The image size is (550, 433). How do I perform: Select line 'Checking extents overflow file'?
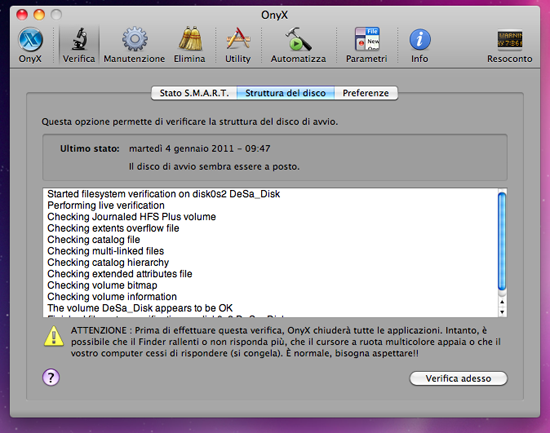tap(113, 228)
